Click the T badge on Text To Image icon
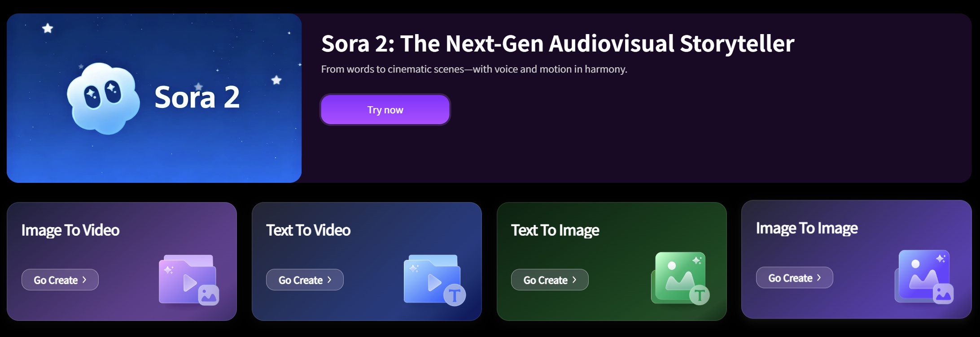This screenshot has width=980, height=337. (699, 295)
